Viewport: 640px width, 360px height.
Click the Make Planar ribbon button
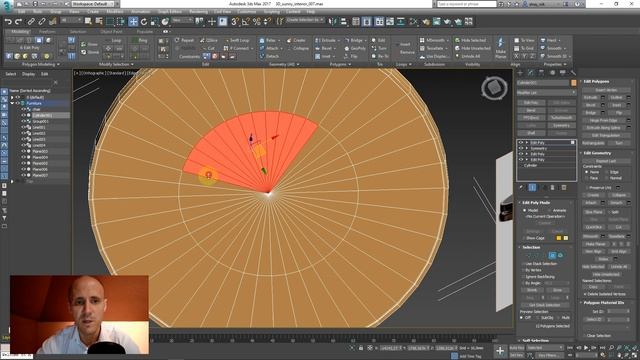click(x=500, y=47)
